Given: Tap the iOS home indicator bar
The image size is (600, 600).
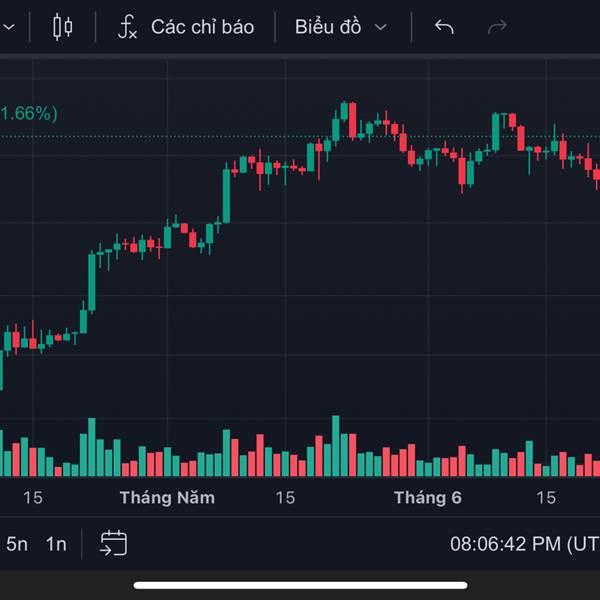Looking at the screenshot, I should (300, 585).
